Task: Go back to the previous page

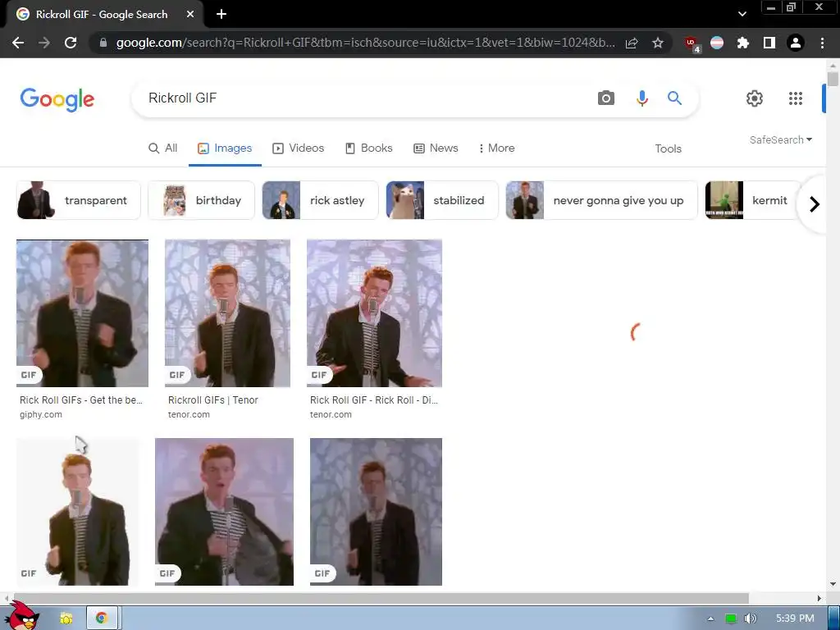Action: (18, 43)
